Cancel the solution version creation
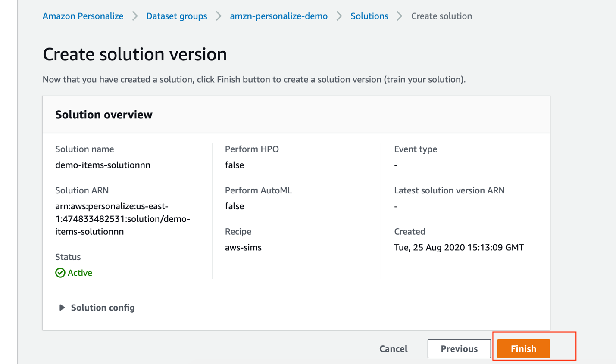 pos(394,348)
